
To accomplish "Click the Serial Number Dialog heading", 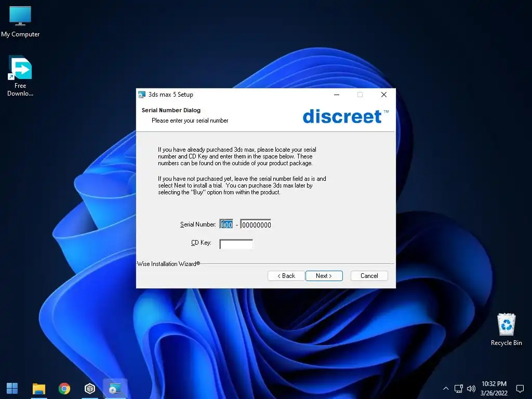I will coord(171,110).
